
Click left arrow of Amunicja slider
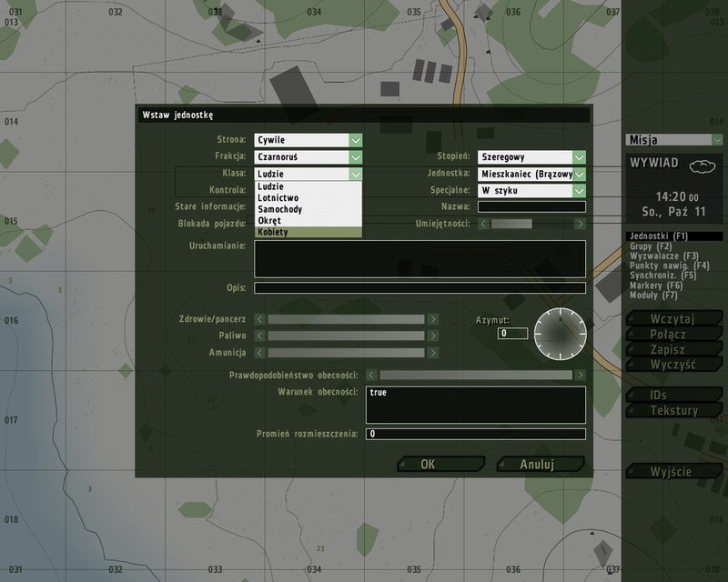(x=259, y=353)
